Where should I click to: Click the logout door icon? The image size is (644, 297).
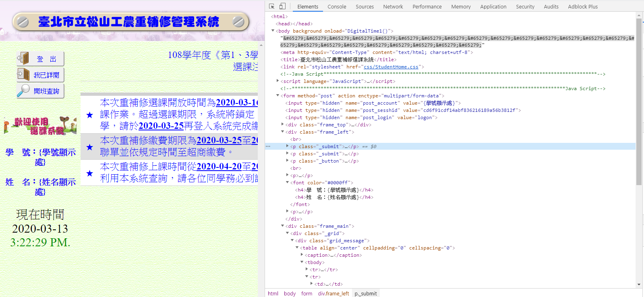point(23,58)
